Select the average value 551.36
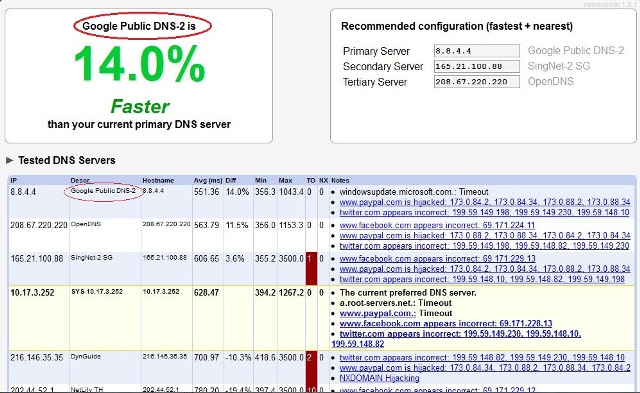The width and height of the screenshot is (640, 393). point(207,191)
